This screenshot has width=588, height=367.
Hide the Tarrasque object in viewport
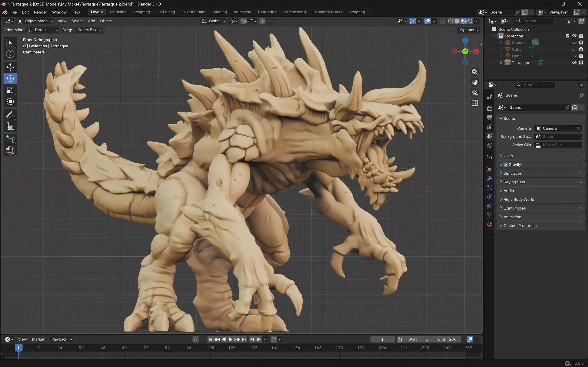574,63
